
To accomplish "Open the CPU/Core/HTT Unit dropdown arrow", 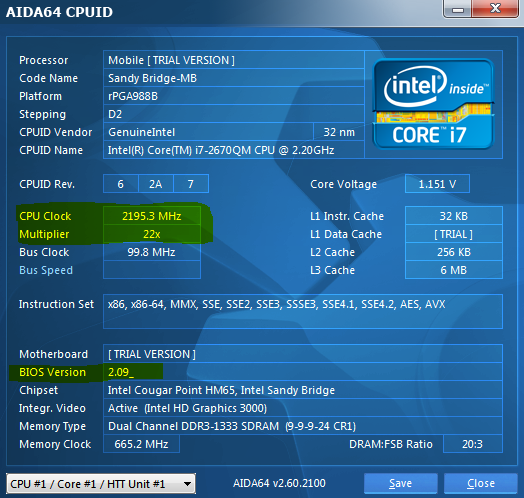I will pyautogui.click(x=187, y=484).
